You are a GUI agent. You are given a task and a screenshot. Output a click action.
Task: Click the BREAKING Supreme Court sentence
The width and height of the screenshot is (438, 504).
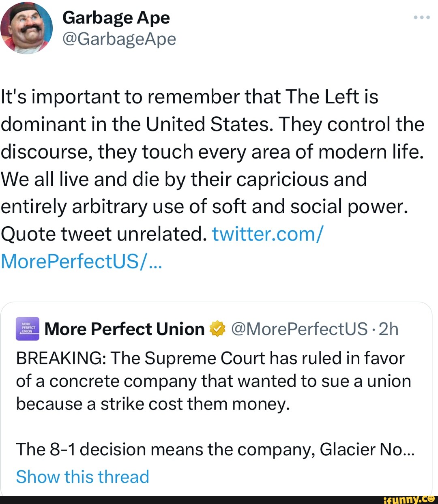tap(211, 380)
